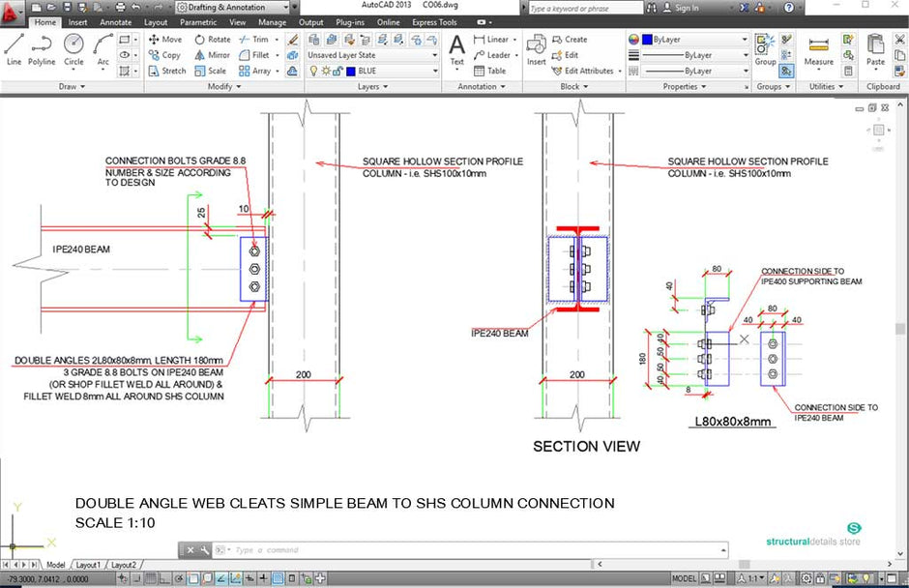
Task: Click the Paste icon in Clipboard panel
Action: (x=875, y=48)
